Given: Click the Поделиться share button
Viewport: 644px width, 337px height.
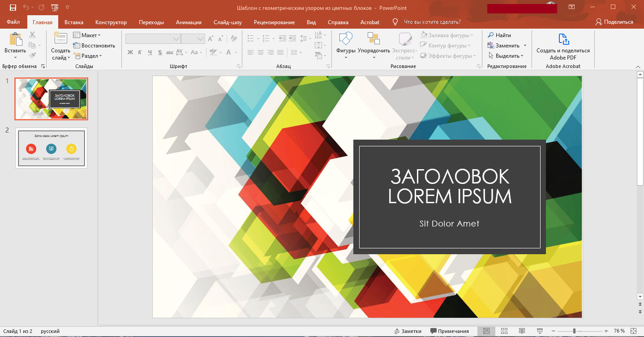Looking at the screenshot, I should [614, 22].
